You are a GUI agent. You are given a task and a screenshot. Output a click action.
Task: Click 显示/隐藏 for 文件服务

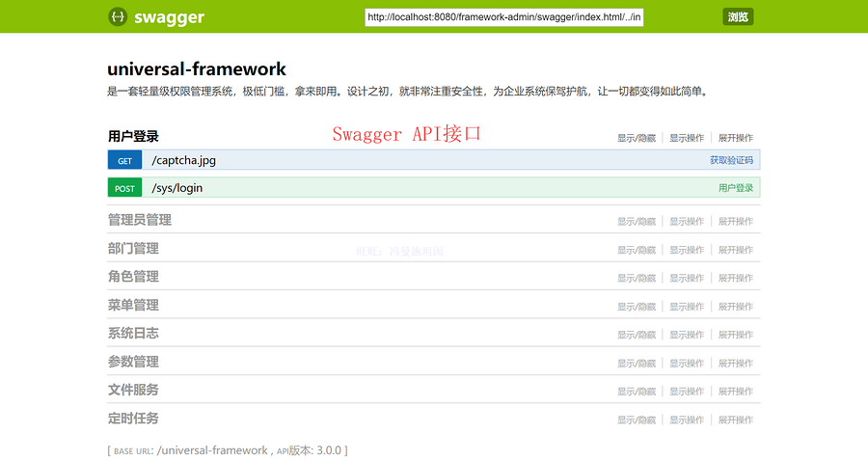point(637,392)
